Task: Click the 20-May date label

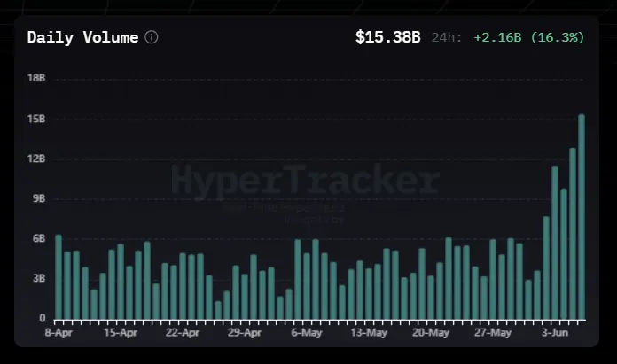Action: pyautogui.click(x=431, y=332)
